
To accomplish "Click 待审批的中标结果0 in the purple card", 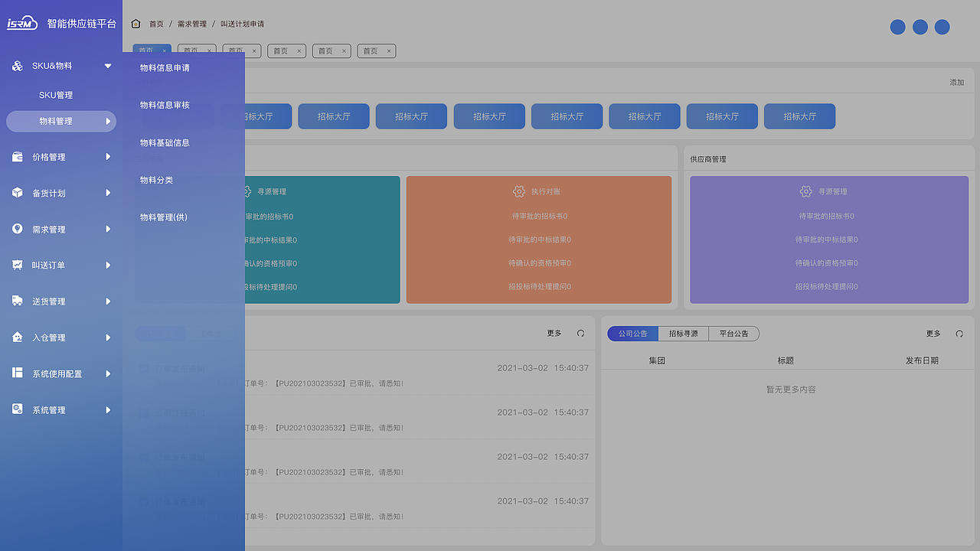I will click(826, 240).
